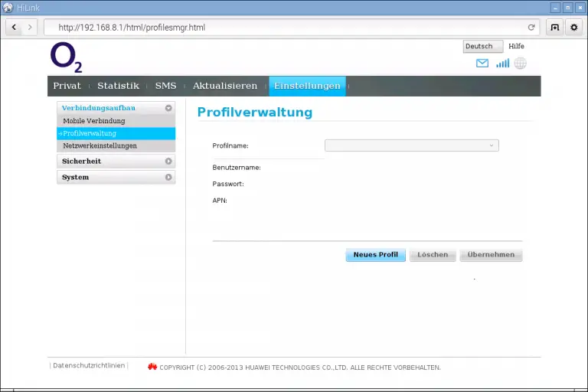This screenshot has height=392, width=588.
Task: Click the Benutzername label
Action: [x=237, y=168]
